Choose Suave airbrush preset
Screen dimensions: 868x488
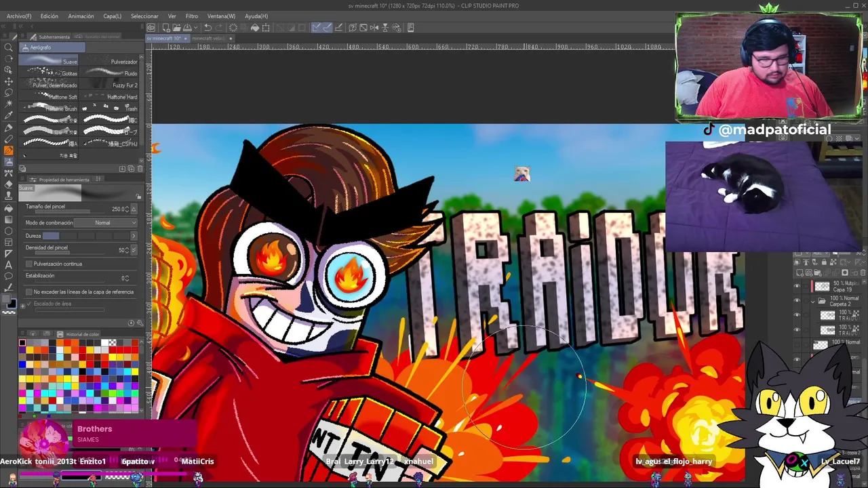tap(50, 61)
